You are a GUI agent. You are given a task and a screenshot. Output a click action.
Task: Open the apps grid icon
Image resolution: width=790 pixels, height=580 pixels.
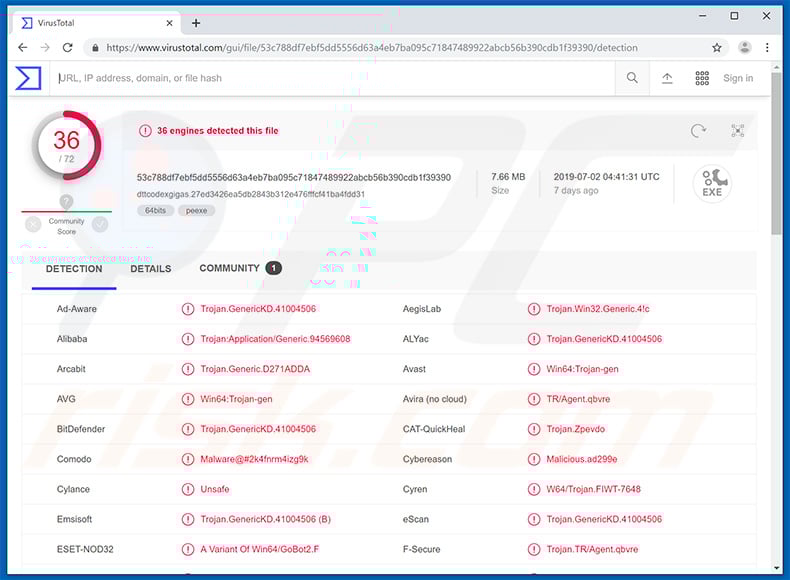[x=702, y=78]
